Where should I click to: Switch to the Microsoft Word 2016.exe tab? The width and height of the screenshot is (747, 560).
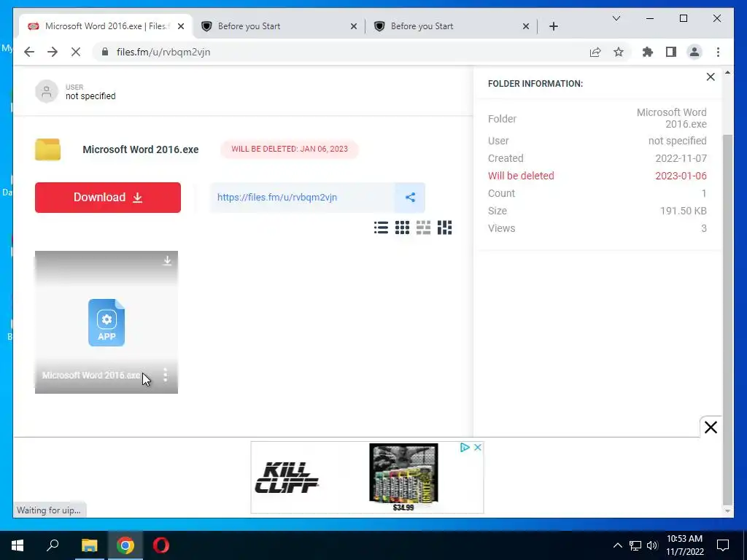click(107, 26)
